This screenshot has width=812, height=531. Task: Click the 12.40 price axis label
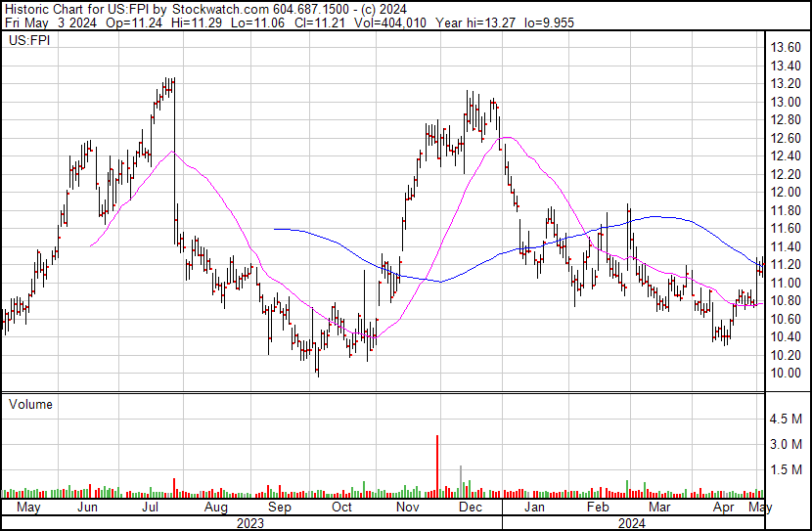point(786,156)
